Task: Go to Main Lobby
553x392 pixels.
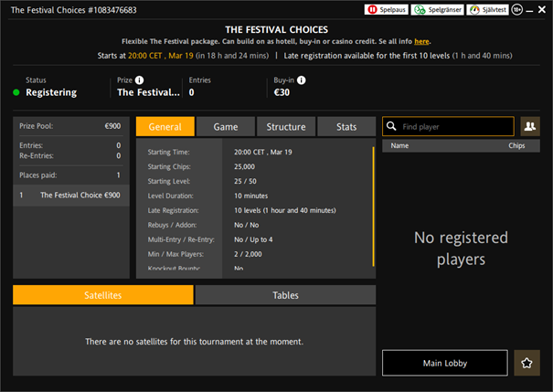Action: click(445, 363)
